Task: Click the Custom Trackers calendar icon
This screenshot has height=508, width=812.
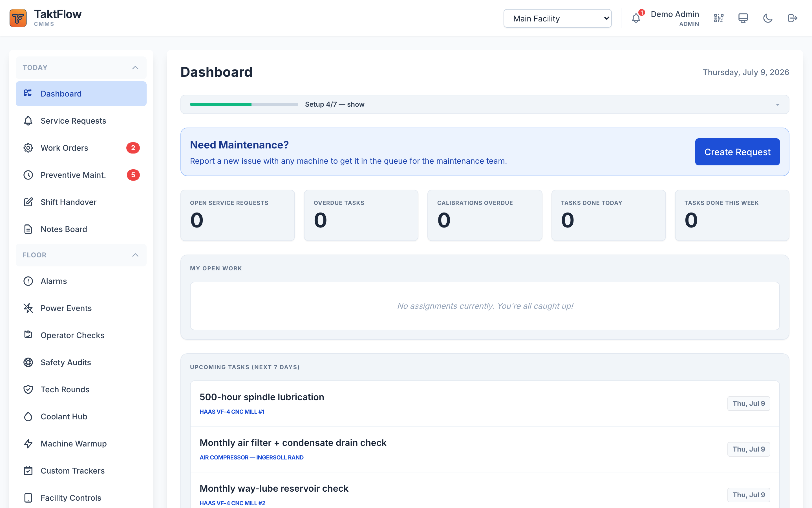Action: coord(28,471)
